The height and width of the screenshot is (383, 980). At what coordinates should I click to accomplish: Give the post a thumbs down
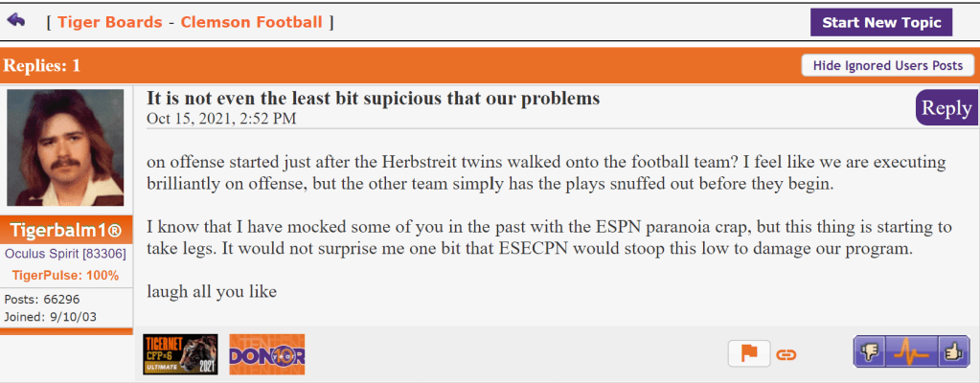(x=870, y=352)
